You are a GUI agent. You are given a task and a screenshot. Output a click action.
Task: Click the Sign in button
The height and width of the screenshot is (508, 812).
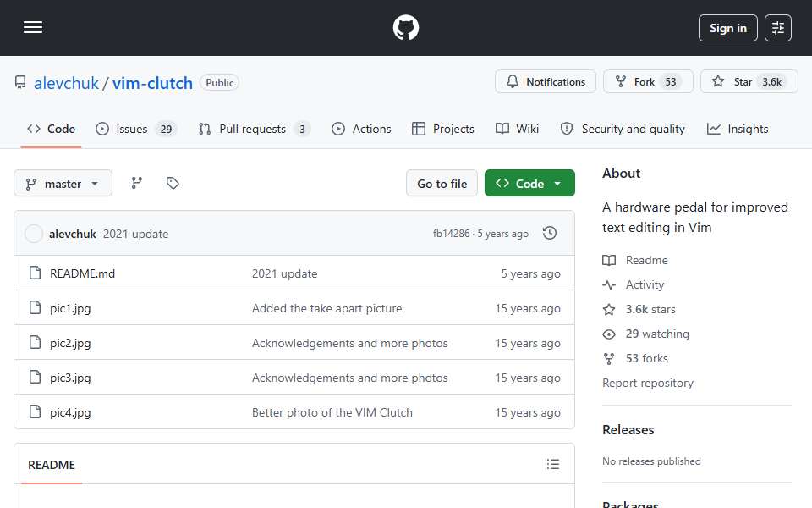tap(727, 28)
